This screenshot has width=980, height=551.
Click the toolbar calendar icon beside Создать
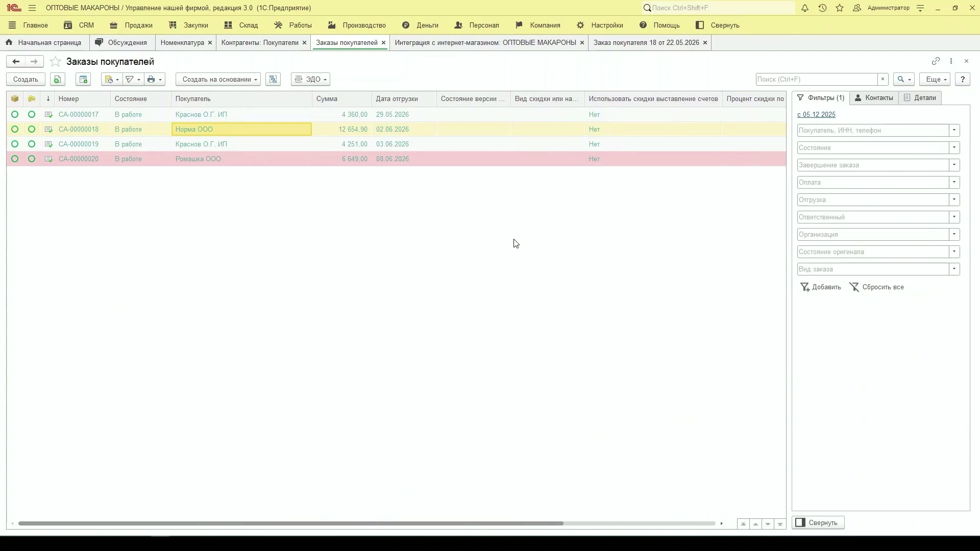[83, 80]
